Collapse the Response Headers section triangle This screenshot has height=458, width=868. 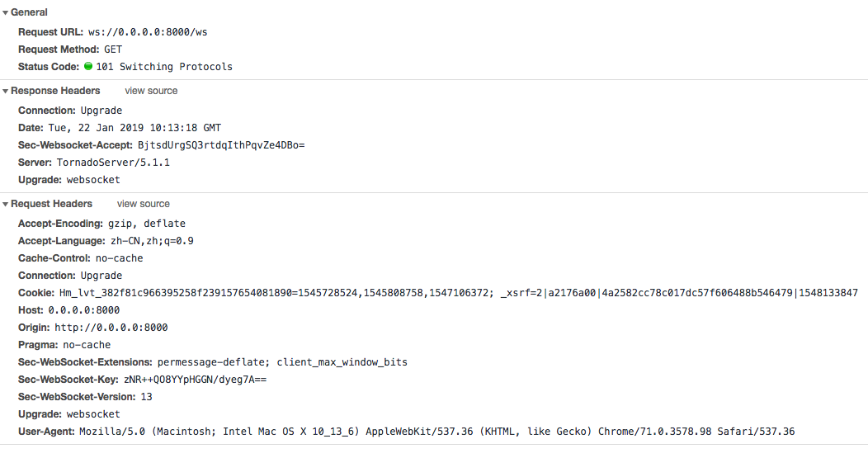(5, 92)
